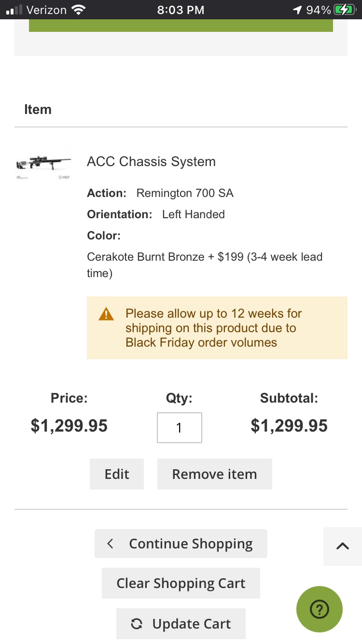This screenshot has height=644, width=362.
Task: Tap the yellow warning triangle icon
Action: 106,314
